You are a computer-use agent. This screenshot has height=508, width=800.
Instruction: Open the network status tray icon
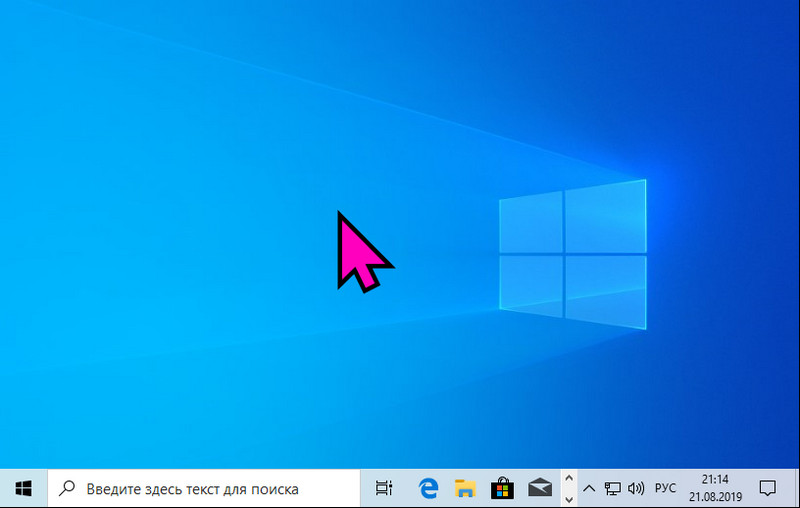coord(612,489)
